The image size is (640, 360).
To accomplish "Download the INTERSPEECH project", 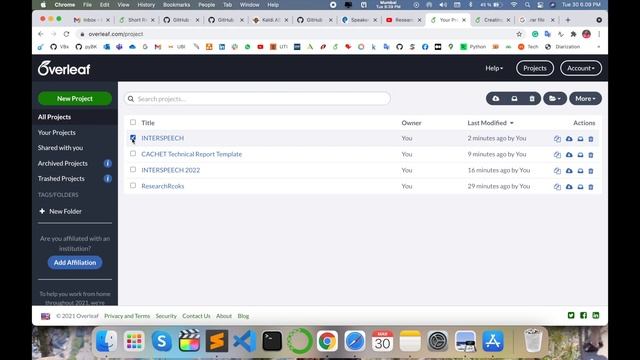I will [569, 139].
